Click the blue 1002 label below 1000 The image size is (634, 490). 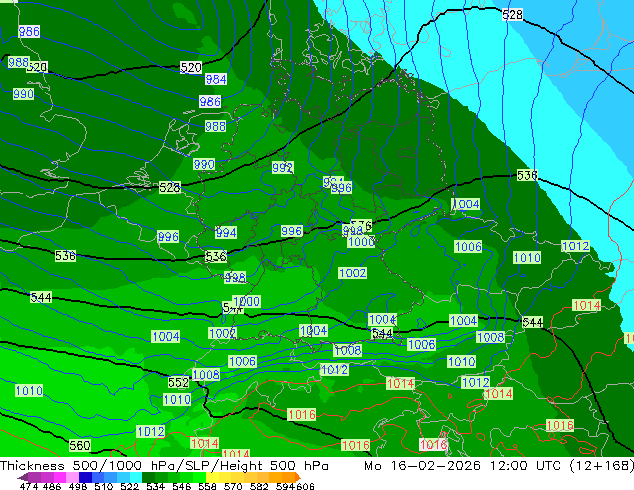point(353,273)
